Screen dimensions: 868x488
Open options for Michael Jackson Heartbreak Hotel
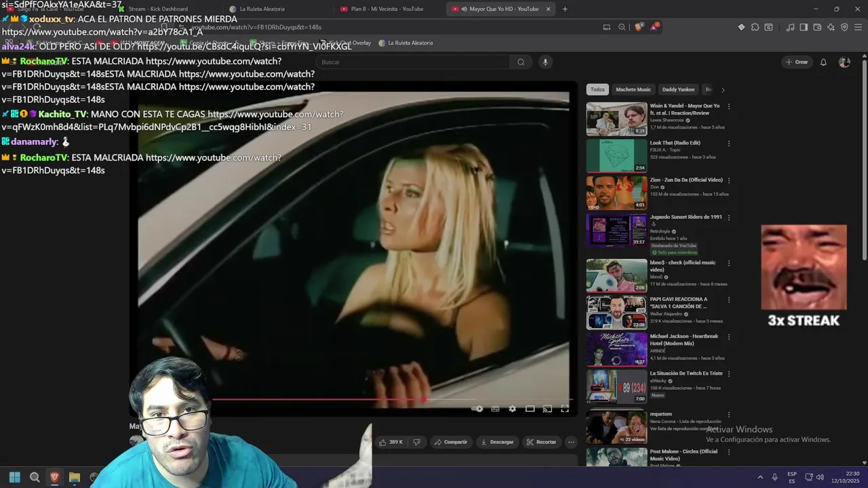(x=729, y=337)
